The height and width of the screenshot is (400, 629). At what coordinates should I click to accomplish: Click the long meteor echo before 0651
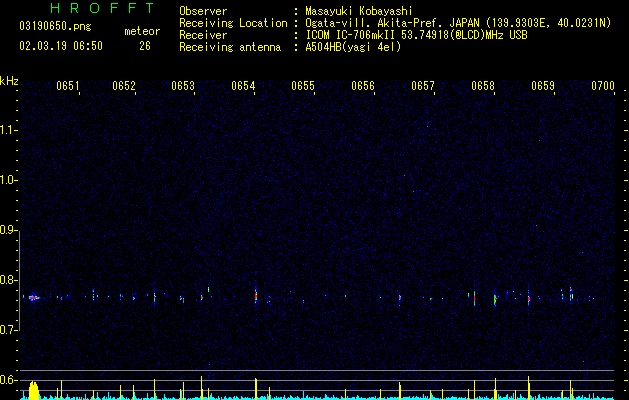point(34,298)
